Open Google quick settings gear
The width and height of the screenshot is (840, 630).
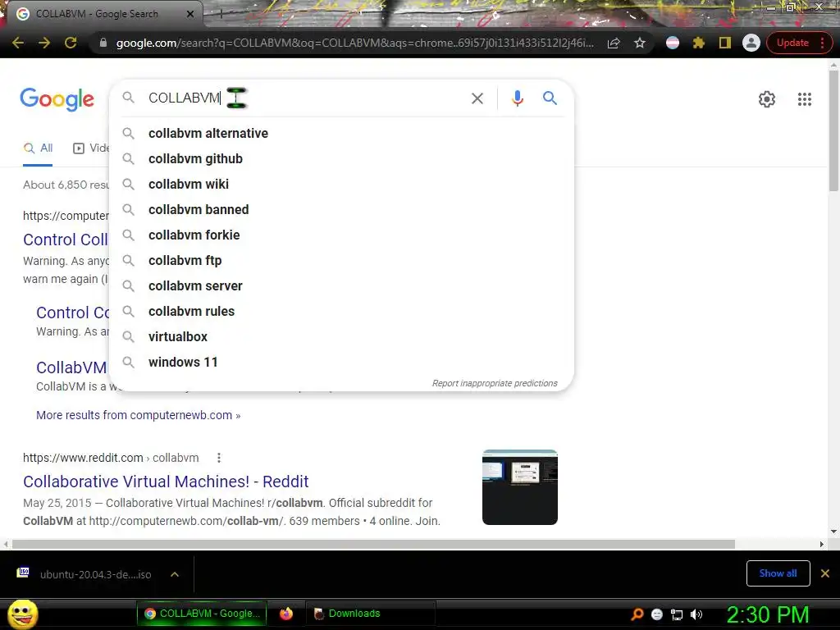[x=767, y=99]
